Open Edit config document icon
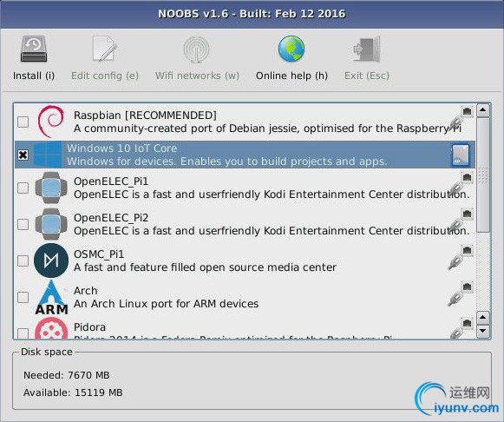The height and width of the screenshot is (422, 504). pos(104,49)
